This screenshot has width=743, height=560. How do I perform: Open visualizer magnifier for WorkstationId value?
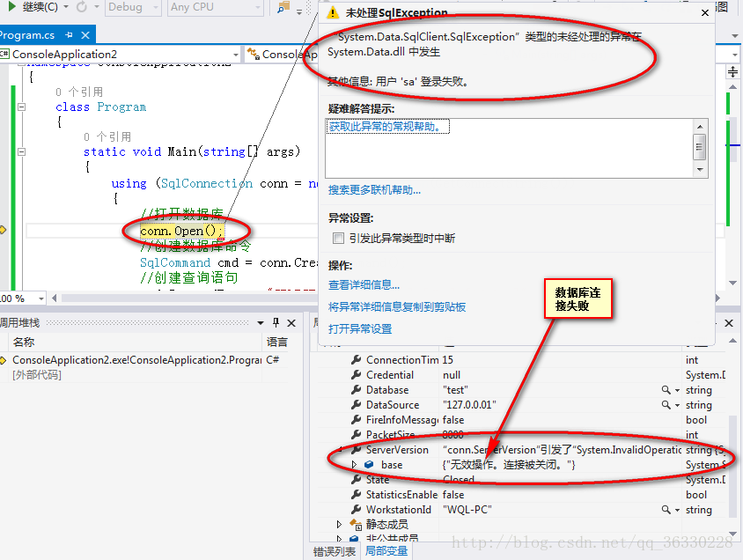pos(666,510)
